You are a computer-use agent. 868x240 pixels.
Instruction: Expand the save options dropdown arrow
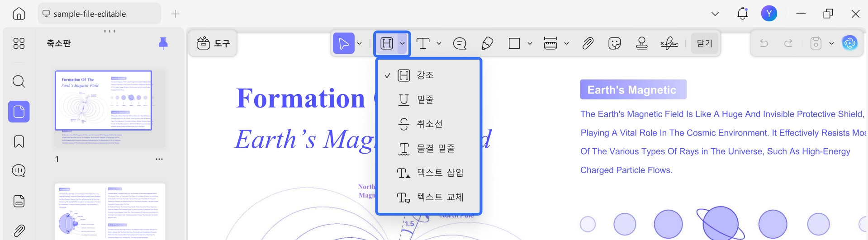[831, 43]
